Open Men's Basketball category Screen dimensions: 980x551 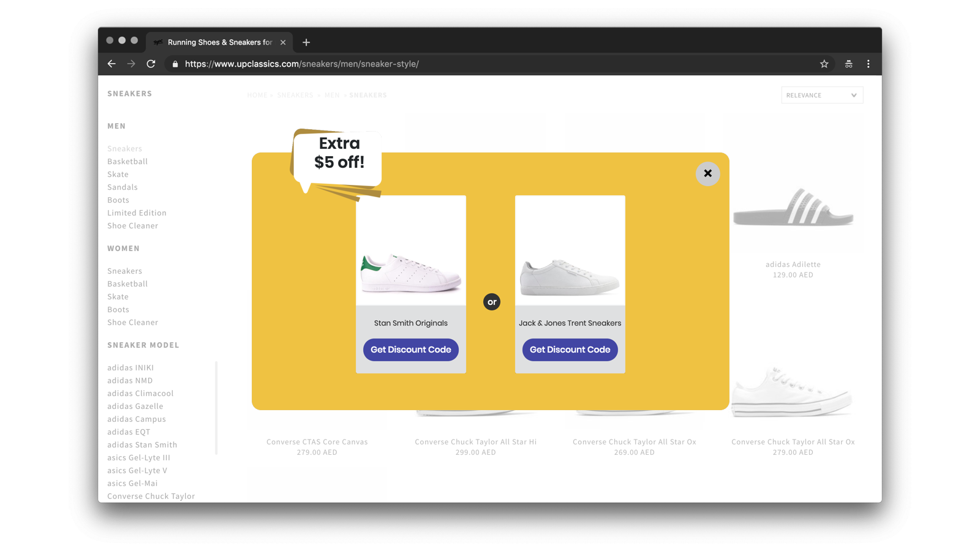click(127, 162)
